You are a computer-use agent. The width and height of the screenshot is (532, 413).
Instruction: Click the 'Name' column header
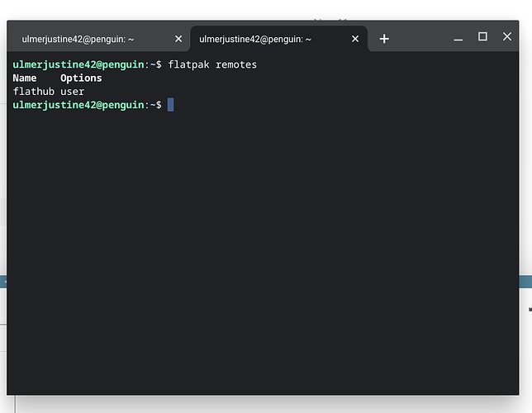click(x=25, y=78)
